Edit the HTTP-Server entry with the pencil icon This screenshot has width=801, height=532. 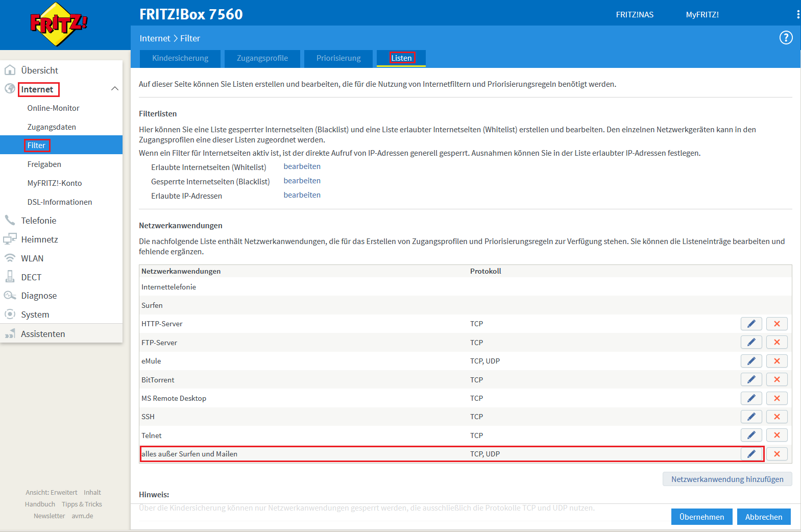click(x=751, y=324)
